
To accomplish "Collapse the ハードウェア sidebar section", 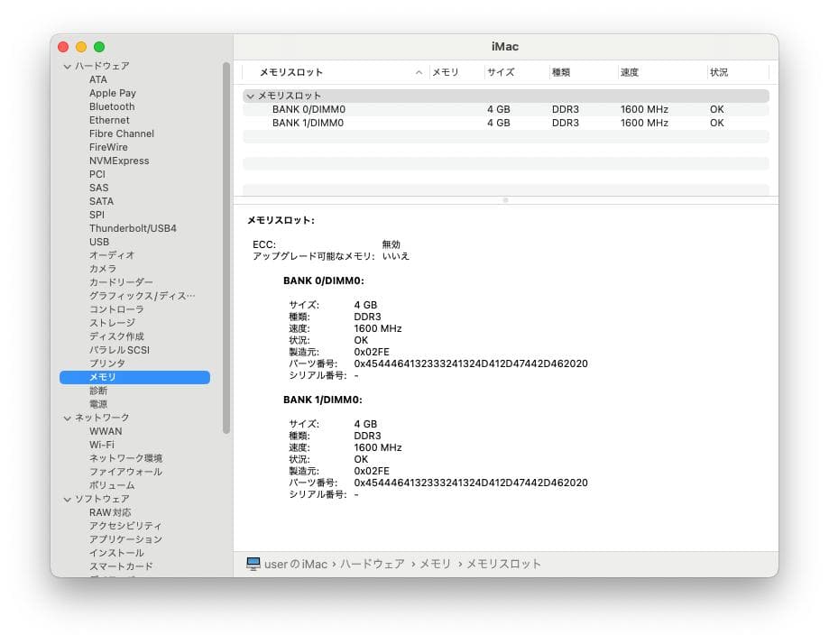I will (x=68, y=66).
